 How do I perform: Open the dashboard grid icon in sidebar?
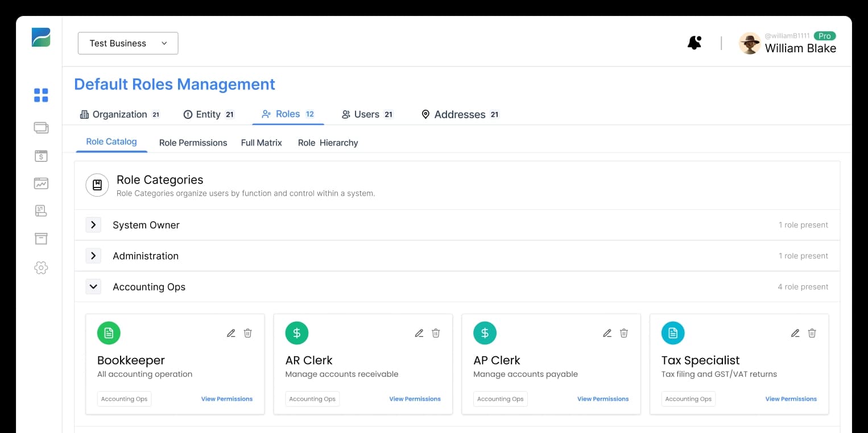click(41, 95)
